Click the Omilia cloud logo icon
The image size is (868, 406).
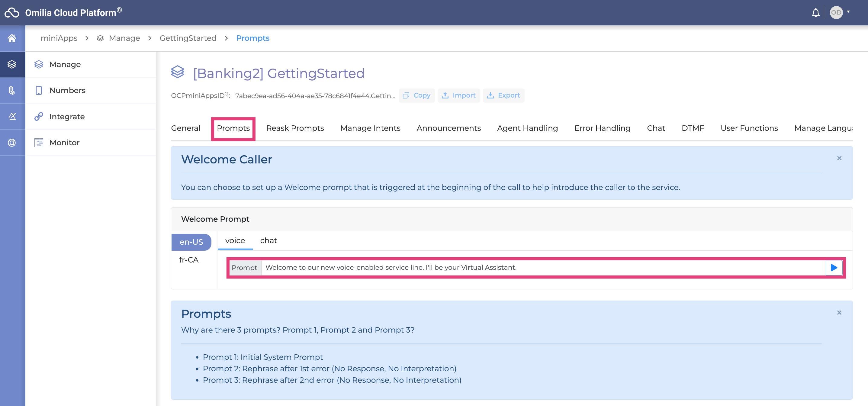point(12,12)
